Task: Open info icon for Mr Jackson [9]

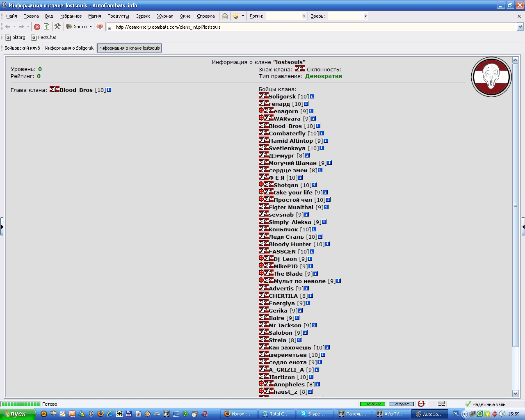Action: click(314, 325)
